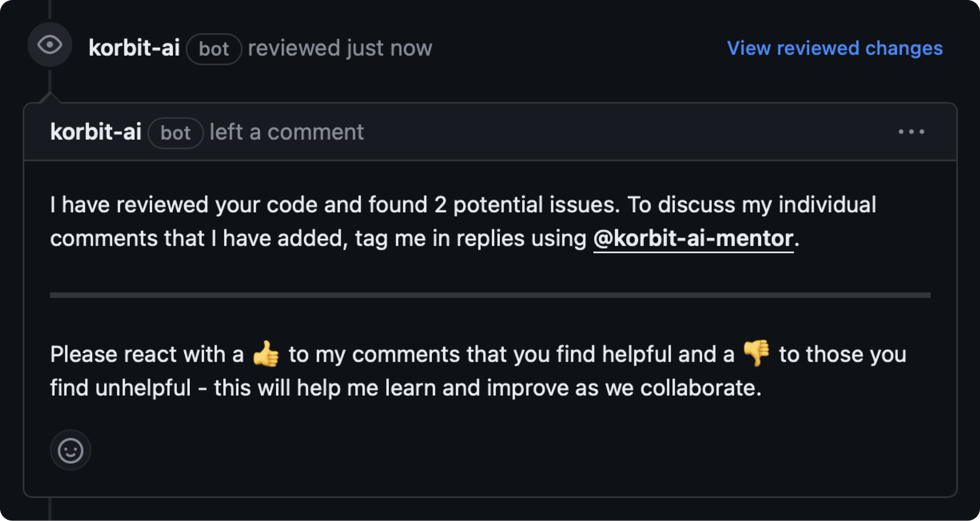Image resolution: width=980 pixels, height=521 pixels.
Task: Open korbit-ai profile from review header
Action: (134, 48)
